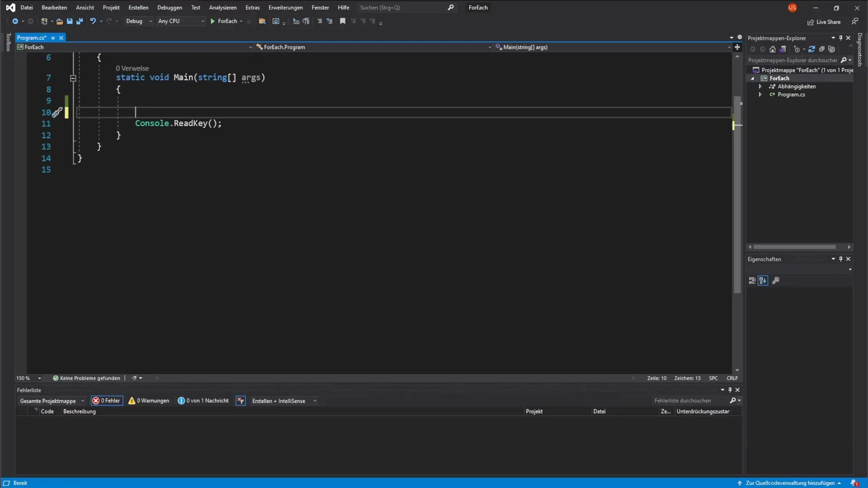Toggle the pin on Program.cs tab
The image size is (868, 488).
(53, 38)
